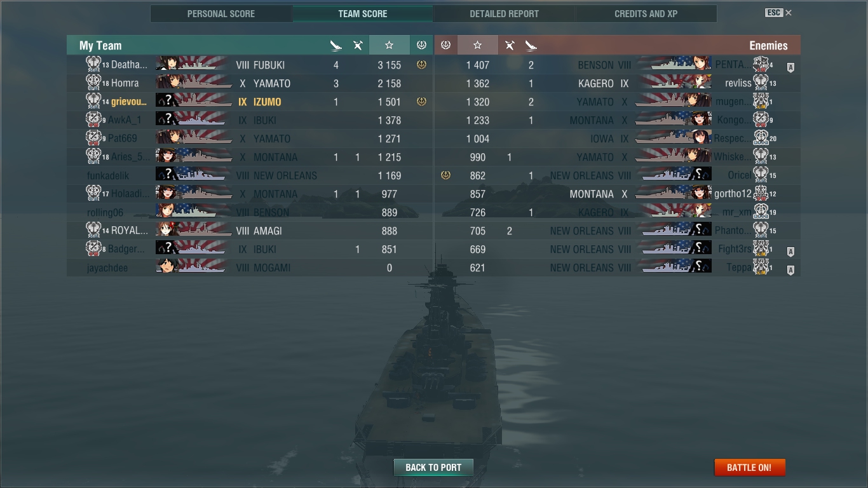Click the Back to Port button
The width and height of the screenshot is (868, 488).
[433, 468]
